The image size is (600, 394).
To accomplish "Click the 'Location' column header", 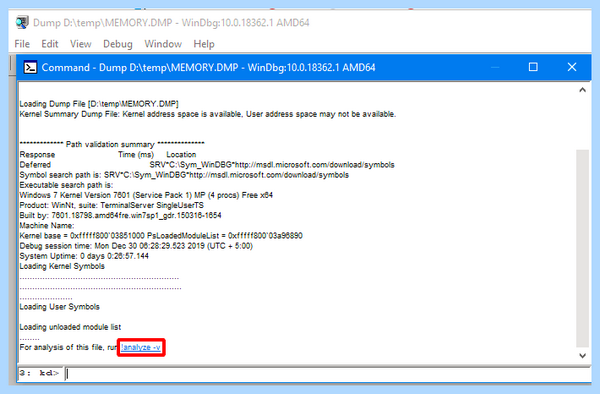I will click(181, 155).
